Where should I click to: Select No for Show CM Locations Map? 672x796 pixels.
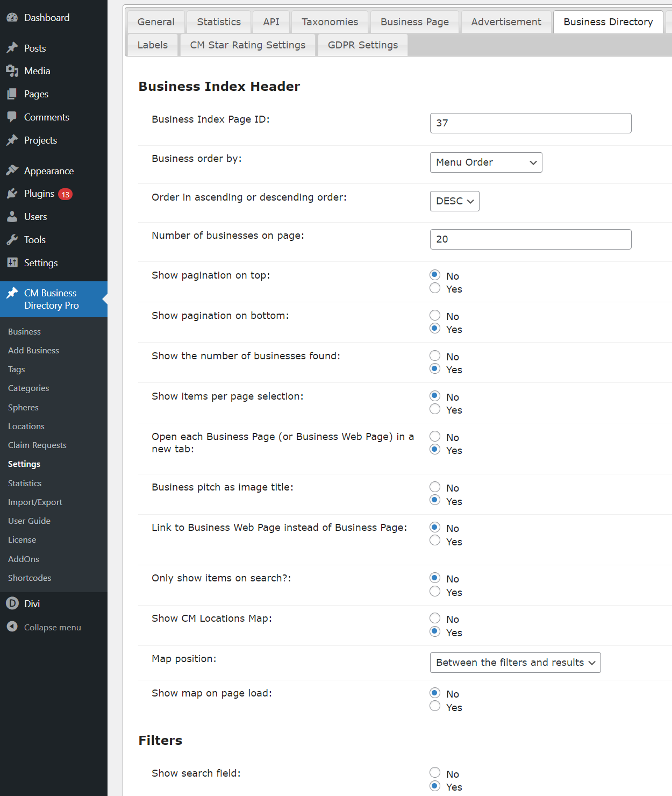click(x=435, y=619)
